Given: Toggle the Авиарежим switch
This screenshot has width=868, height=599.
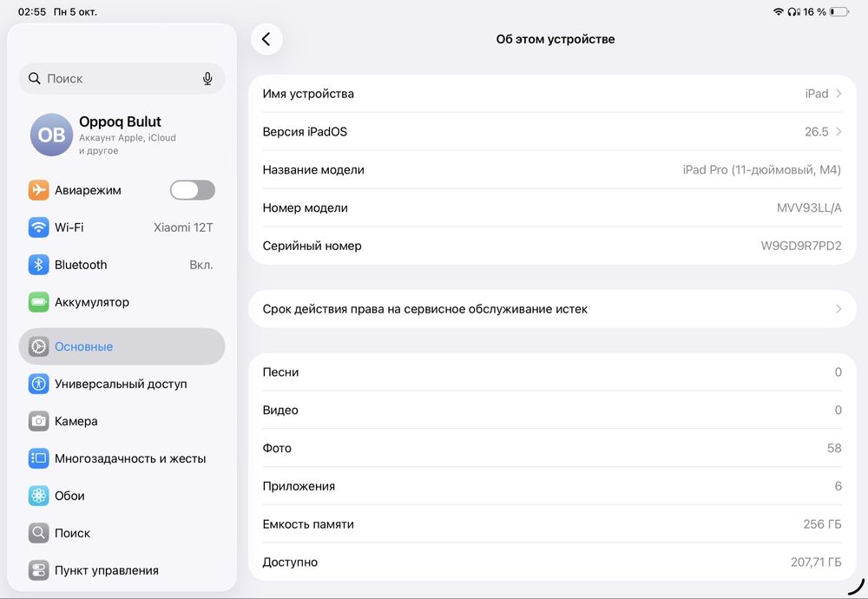Looking at the screenshot, I should 192,190.
